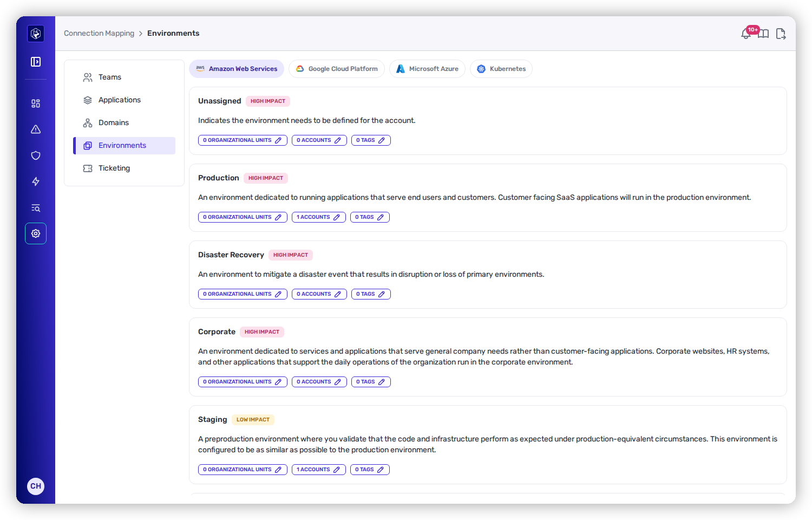The image size is (812, 520).
Task: Edit Disaster Recovery 0 tags
Action: (371, 294)
